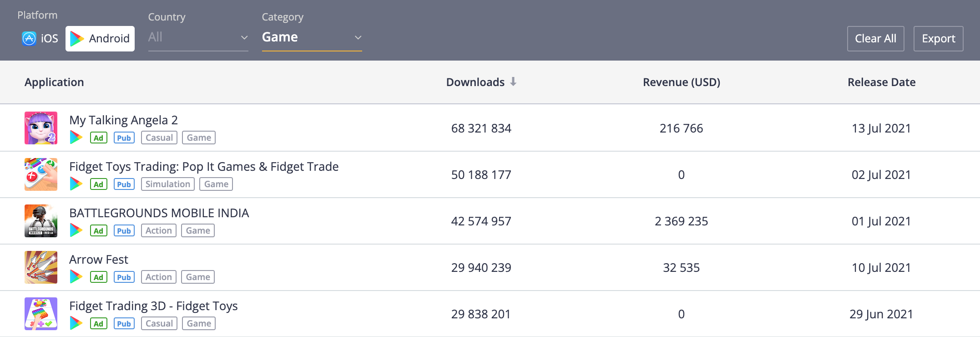This screenshot has width=980, height=337.
Task: Click Pub badge for My Talking Angela 2
Action: [124, 138]
